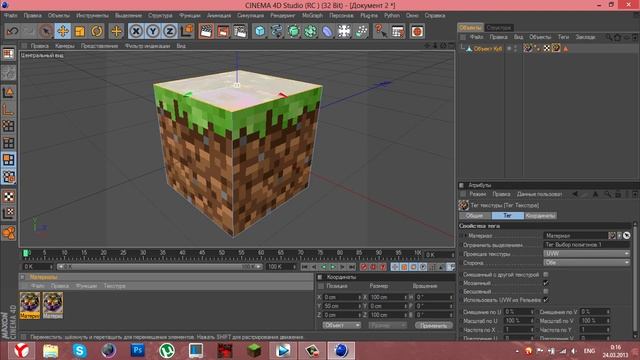Open the MoGraph menu
The width and height of the screenshot is (640, 360).
pos(312,16)
